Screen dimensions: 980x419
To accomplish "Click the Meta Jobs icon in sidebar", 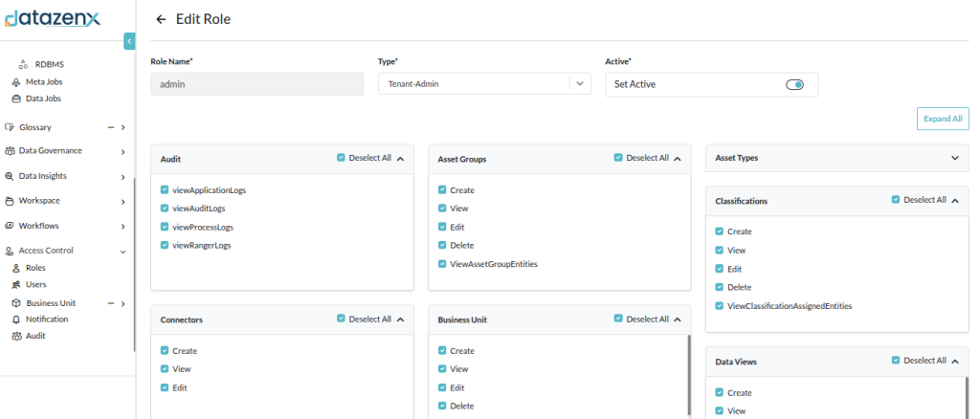I will pyautogui.click(x=16, y=81).
